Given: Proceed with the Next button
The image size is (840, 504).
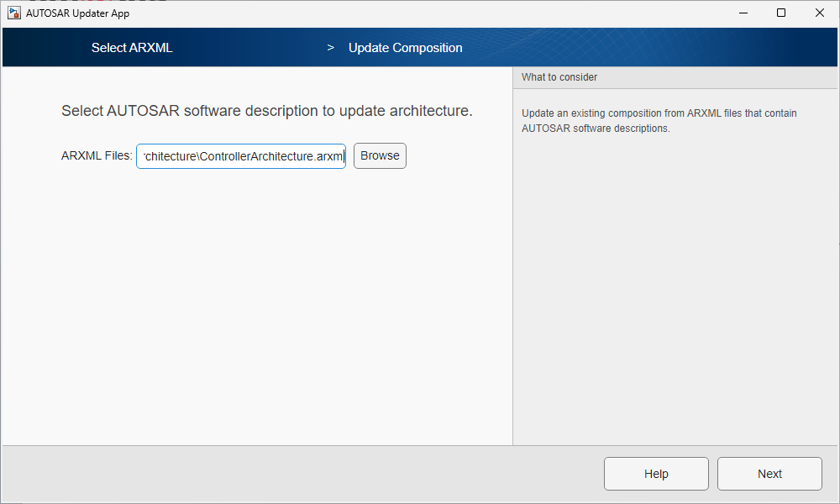Looking at the screenshot, I should coord(769,474).
